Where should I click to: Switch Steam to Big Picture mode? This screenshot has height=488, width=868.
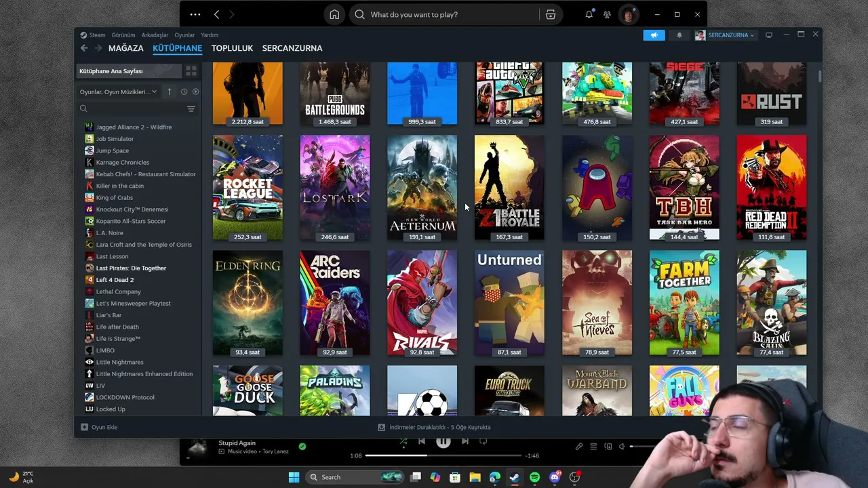click(x=769, y=35)
